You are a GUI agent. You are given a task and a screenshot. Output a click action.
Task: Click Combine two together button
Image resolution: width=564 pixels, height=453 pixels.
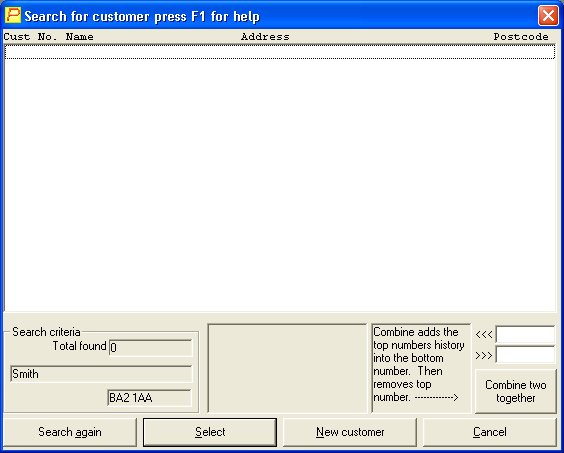(516, 391)
